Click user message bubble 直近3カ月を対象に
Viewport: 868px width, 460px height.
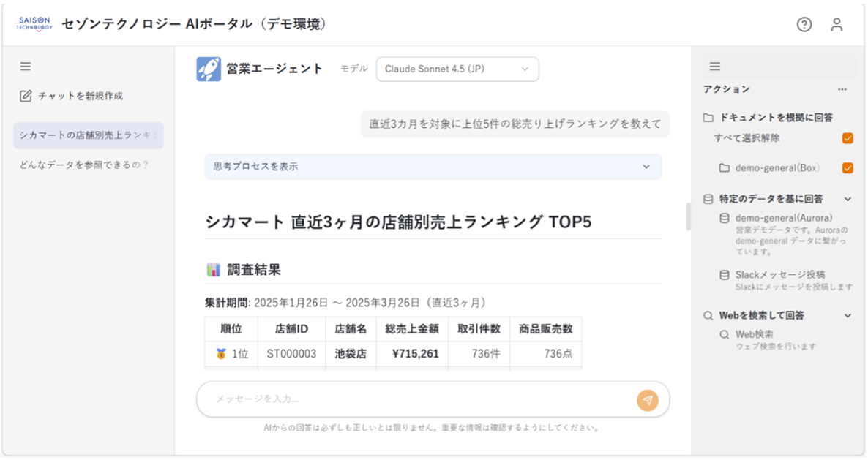click(x=515, y=124)
